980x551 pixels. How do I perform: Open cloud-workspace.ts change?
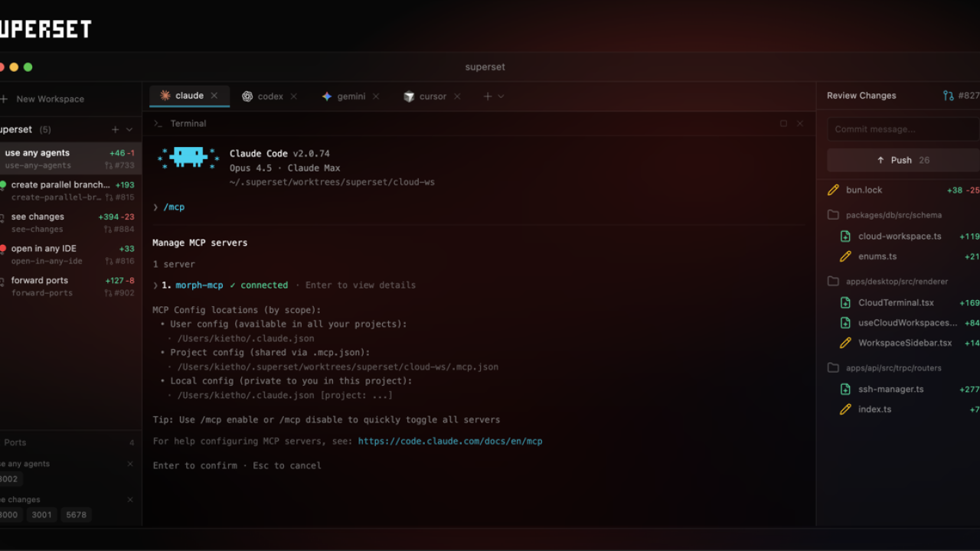900,236
